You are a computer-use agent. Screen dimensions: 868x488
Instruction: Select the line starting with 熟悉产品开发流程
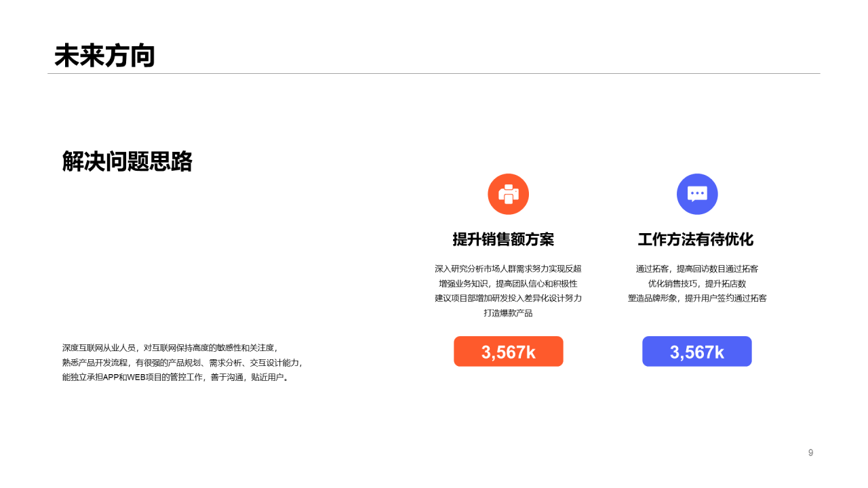tap(182, 363)
